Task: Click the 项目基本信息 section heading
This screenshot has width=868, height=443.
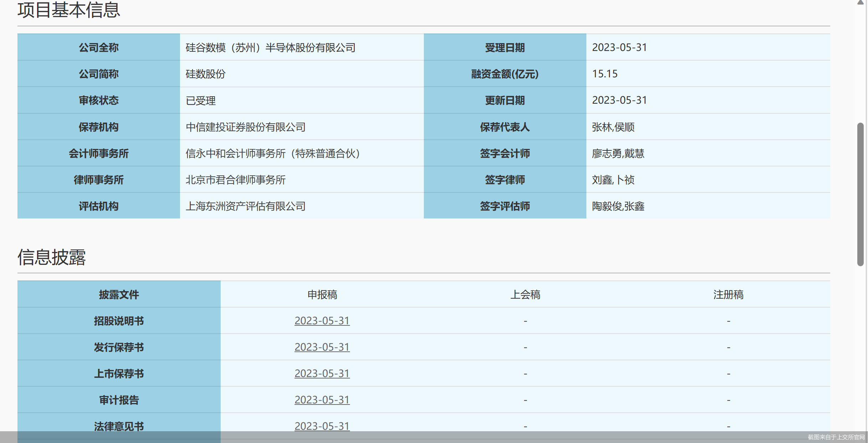Action: coord(69,10)
